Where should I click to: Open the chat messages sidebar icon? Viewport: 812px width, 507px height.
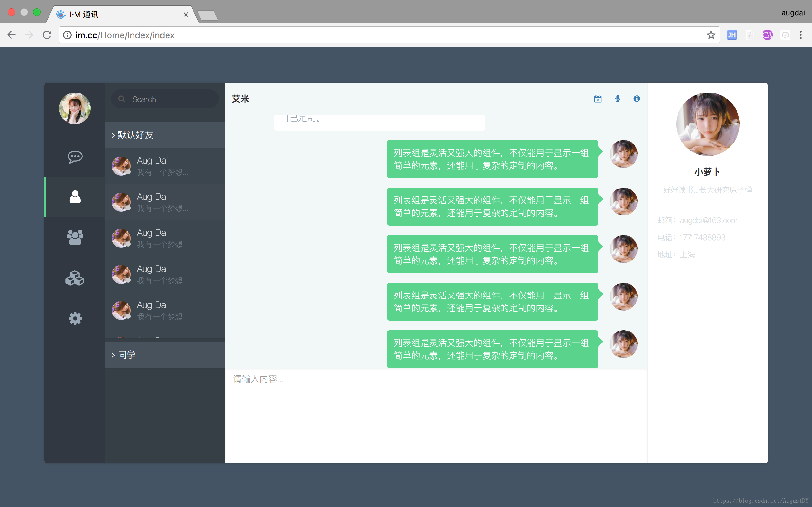pyautogui.click(x=75, y=157)
